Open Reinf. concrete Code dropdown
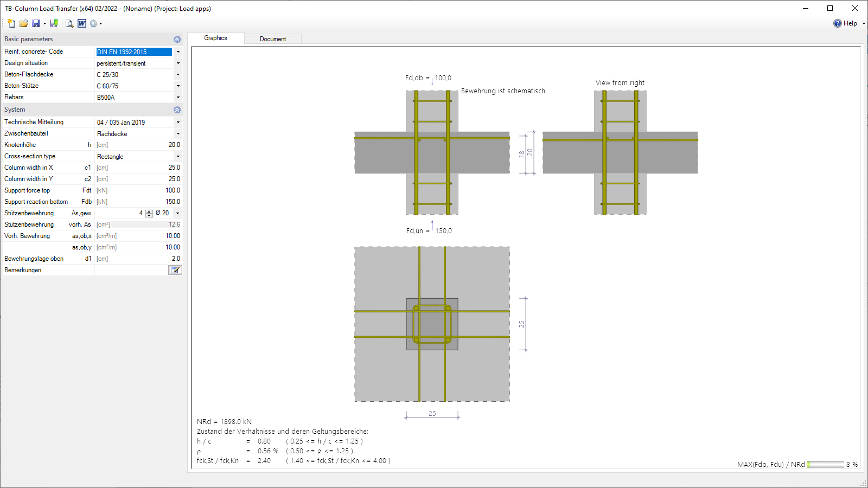The height and width of the screenshot is (488, 868). 178,52
